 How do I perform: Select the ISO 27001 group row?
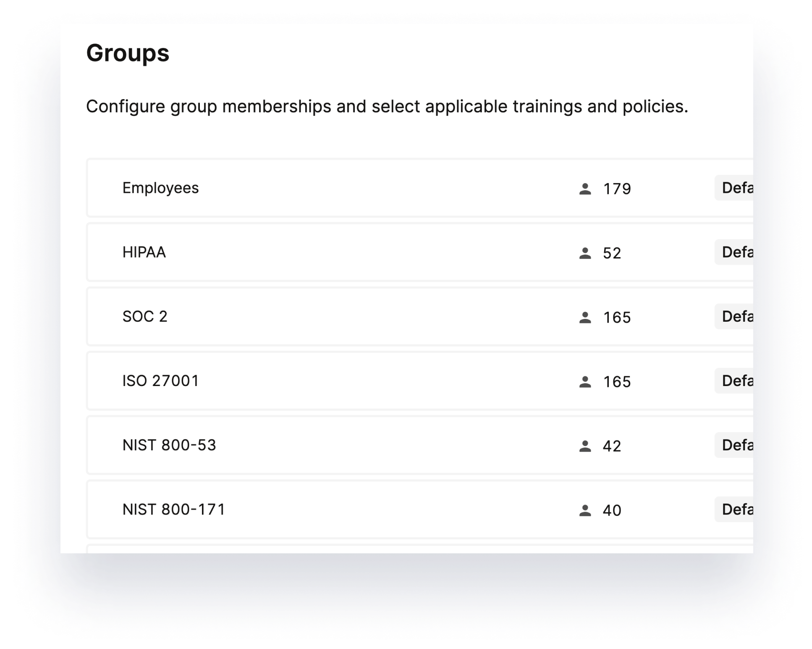coord(160,381)
